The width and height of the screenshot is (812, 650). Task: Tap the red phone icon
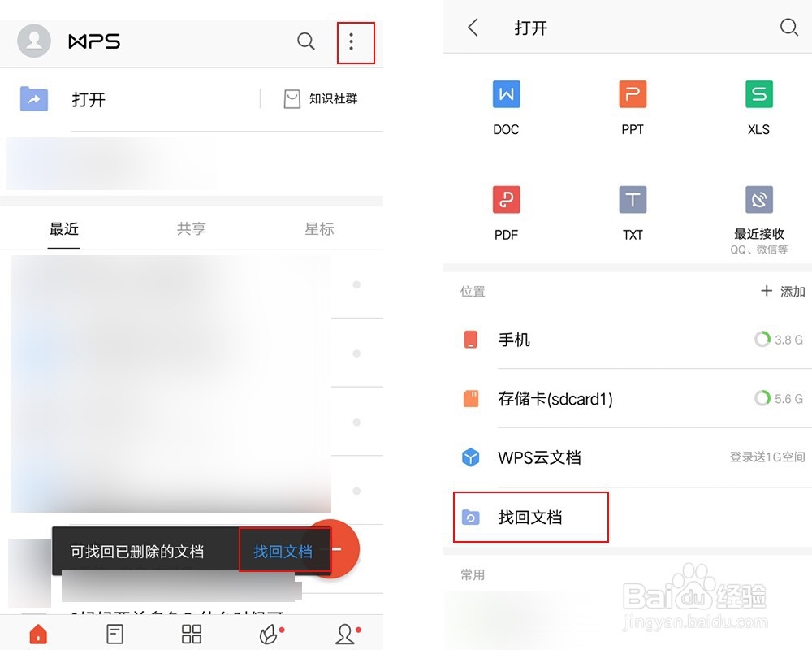[470, 340]
